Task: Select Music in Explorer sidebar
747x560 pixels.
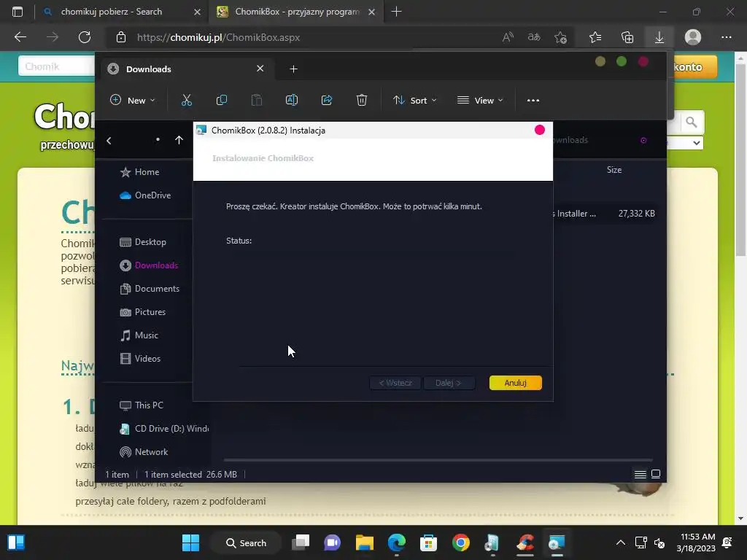Action: point(139,335)
